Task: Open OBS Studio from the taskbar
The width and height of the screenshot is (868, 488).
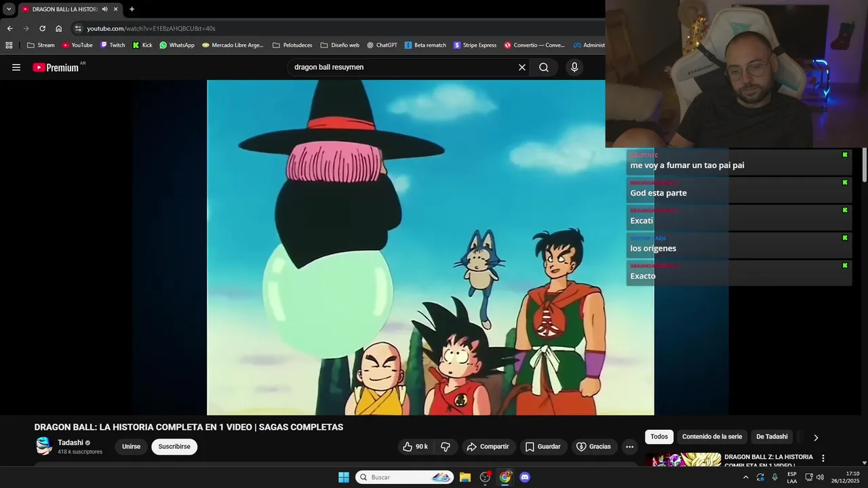Action: tap(485, 477)
